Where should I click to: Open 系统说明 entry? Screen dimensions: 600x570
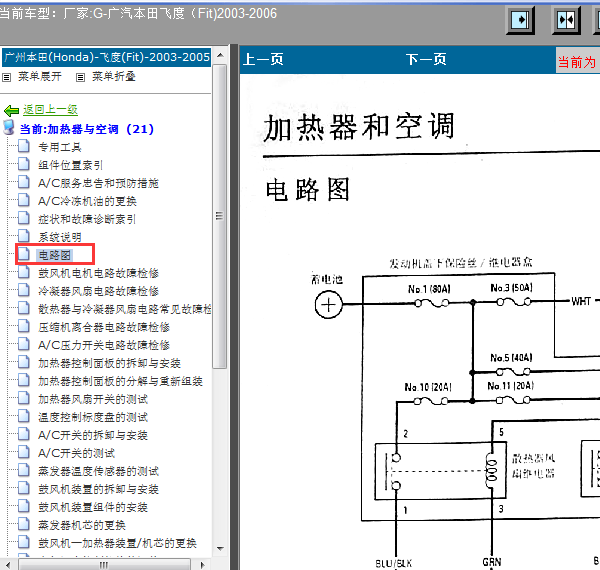[x=60, y=237]
